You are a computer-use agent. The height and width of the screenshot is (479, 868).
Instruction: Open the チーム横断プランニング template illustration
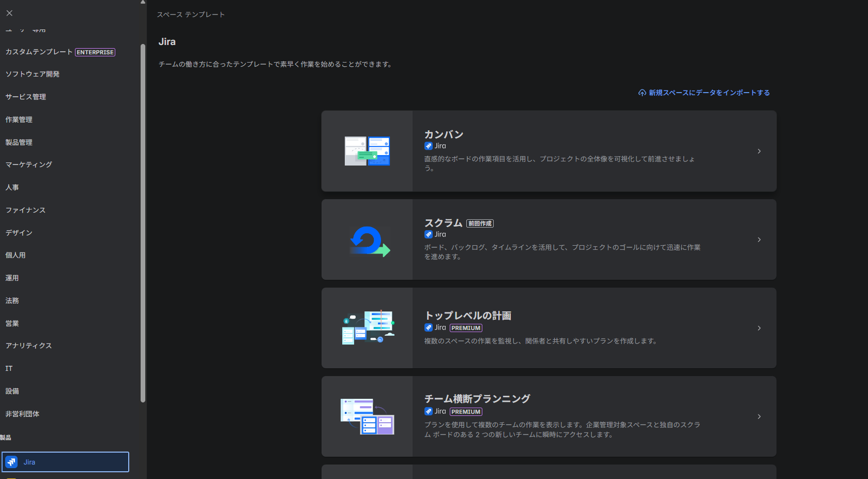368,416
